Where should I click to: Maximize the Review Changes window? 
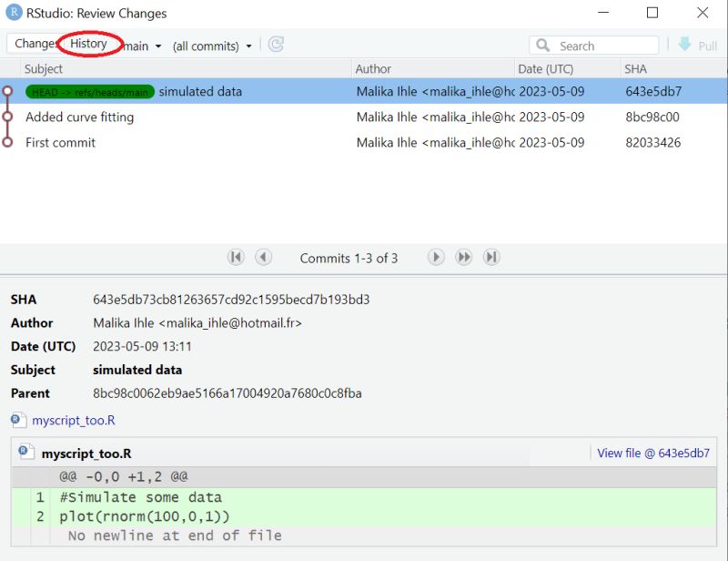tap(652, 13)
